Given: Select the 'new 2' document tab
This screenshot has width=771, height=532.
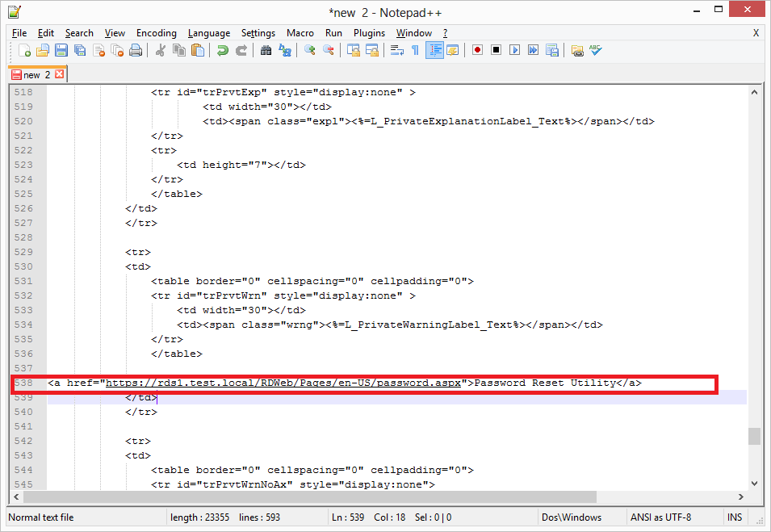Looking at the screenshot, I should pyautogui.click(x=37, y=75).
